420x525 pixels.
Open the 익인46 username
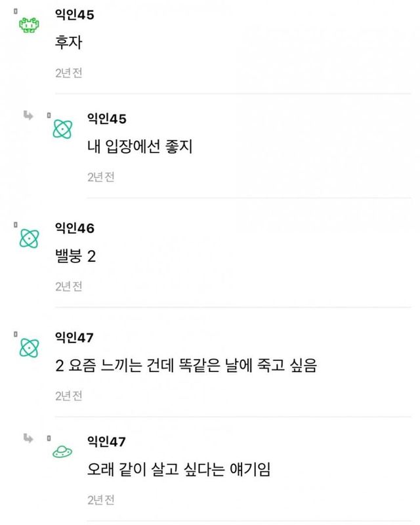click(75, 228)
